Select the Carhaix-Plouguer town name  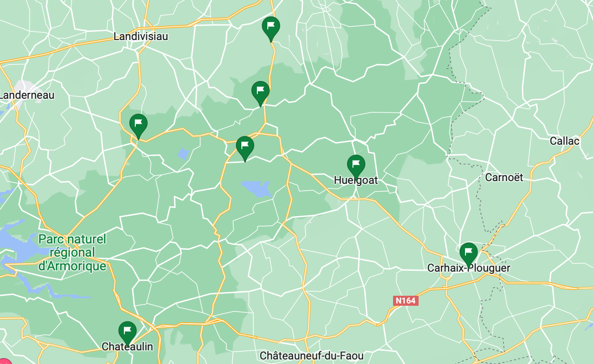(x=469, y=268)
